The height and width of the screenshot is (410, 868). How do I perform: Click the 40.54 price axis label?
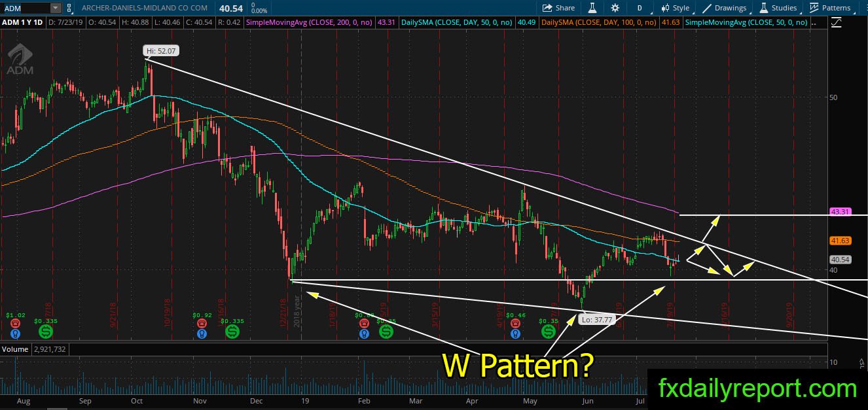(x=839, y=260)
